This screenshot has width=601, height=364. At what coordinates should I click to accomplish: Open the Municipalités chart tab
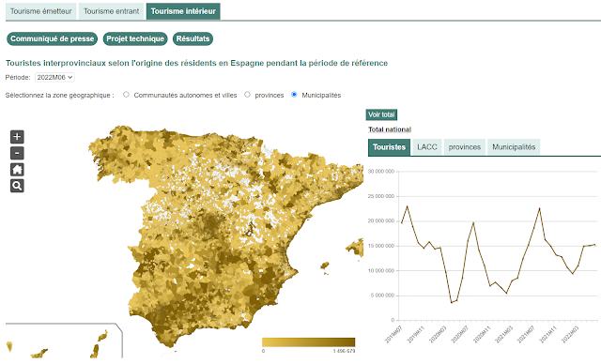click(514, 147)
